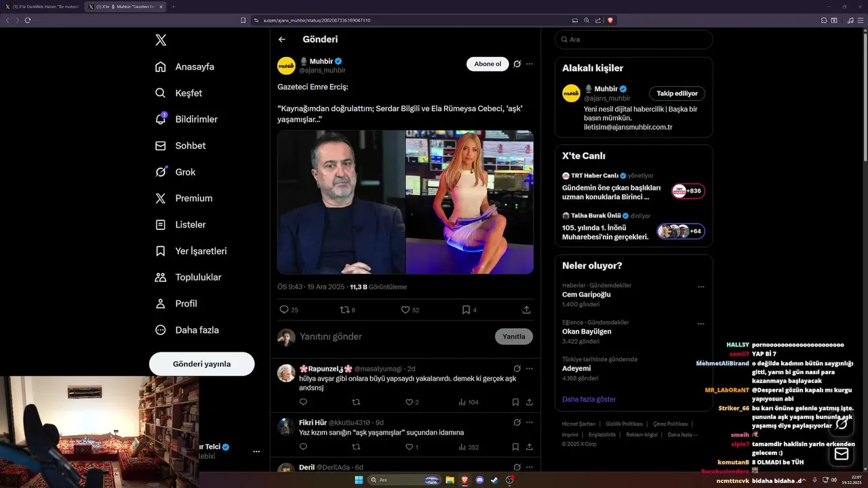The image size is (868, 488).
Task: Open more options on Rapunzel's comment
Action: [x=530, y=369]
